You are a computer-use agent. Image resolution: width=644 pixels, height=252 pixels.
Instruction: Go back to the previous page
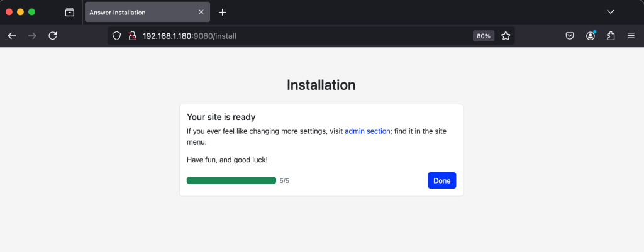(x=12, y=36)
